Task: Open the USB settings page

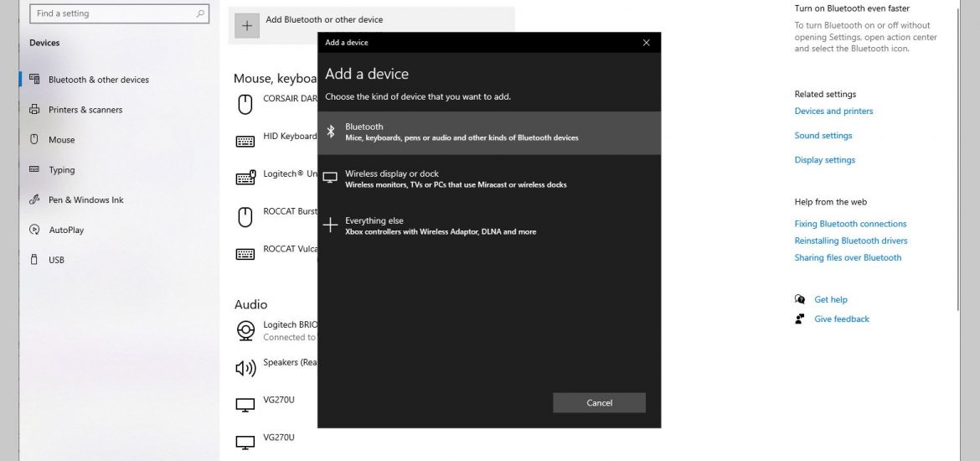Action: point(56,260)
